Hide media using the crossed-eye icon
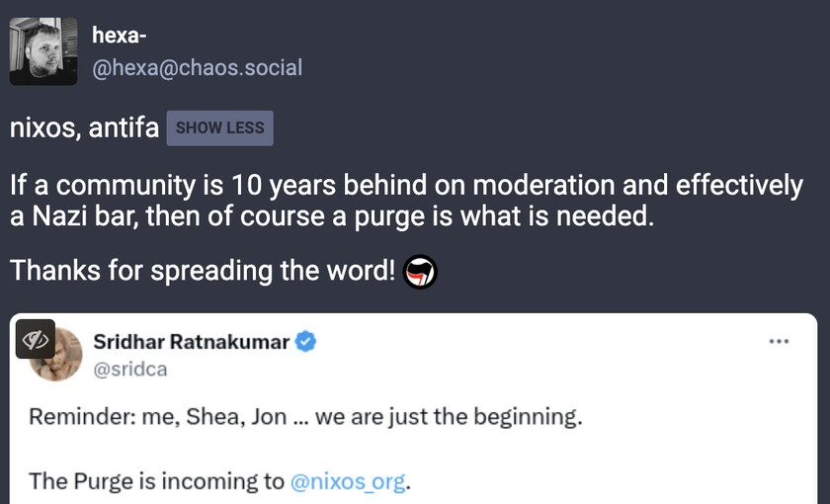This screenshot has height=504, width=830. 36,339
